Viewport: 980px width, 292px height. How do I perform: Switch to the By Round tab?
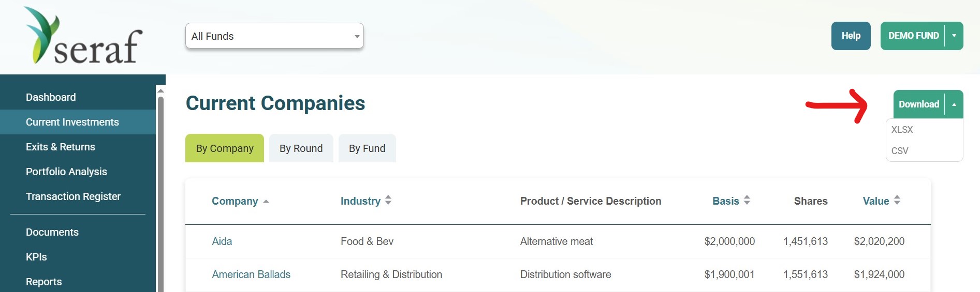[301, 148]
